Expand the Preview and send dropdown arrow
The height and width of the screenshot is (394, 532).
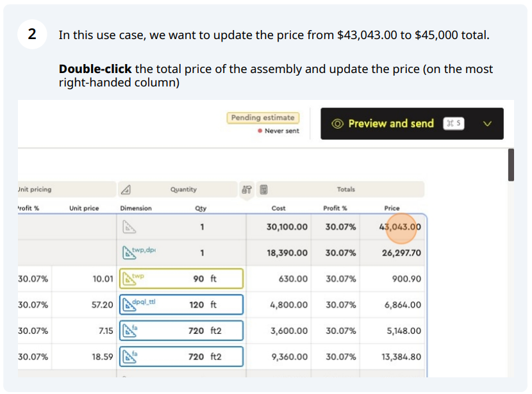click(x=487, y=124)
